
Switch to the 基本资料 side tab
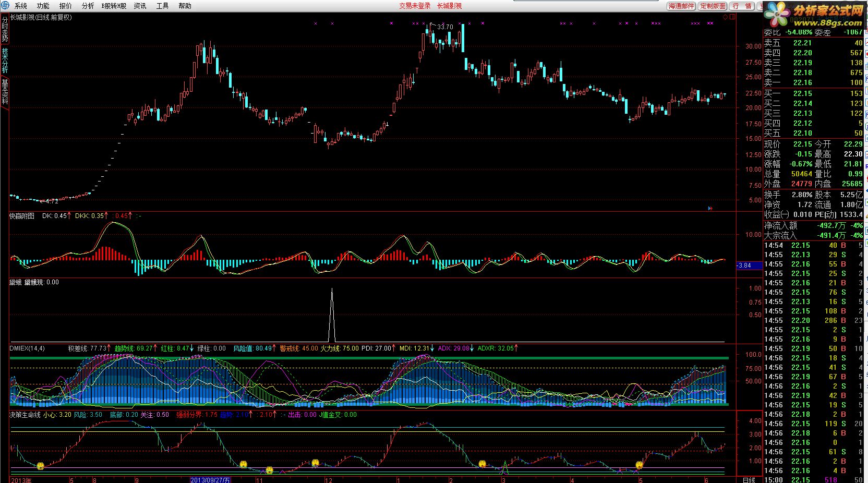(5, 92)
